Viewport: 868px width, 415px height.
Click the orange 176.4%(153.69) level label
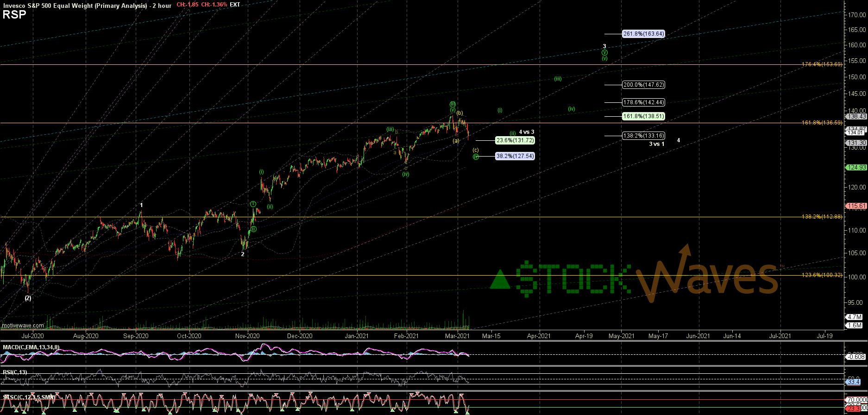(822, 64)
